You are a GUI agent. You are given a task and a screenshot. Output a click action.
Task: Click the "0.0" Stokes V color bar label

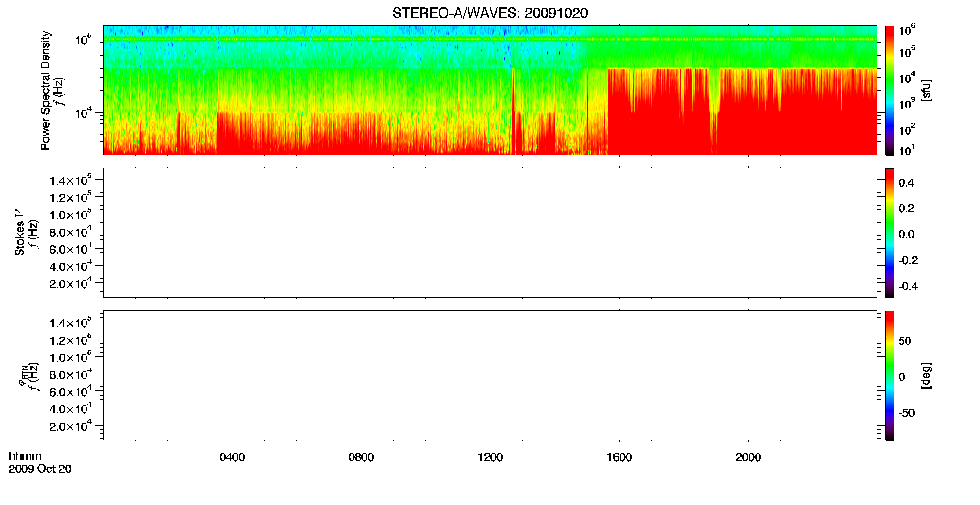click(x=906, y=235)
